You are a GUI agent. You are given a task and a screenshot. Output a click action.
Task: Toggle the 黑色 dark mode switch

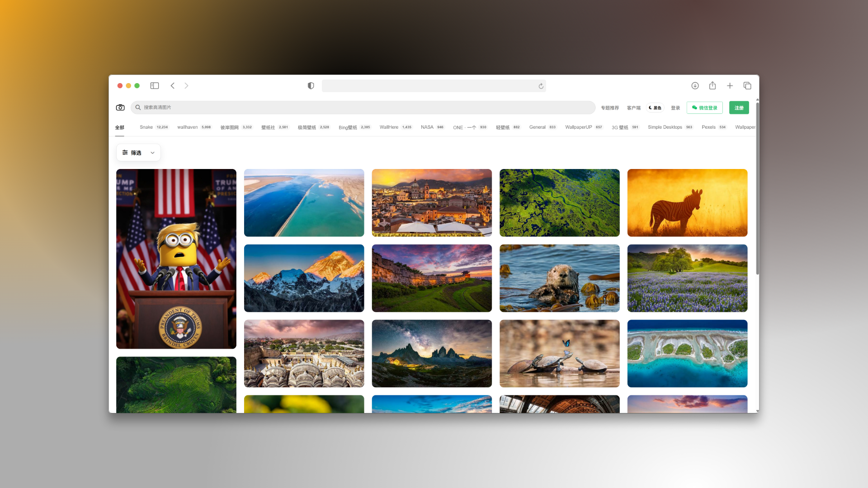point(655,108)
